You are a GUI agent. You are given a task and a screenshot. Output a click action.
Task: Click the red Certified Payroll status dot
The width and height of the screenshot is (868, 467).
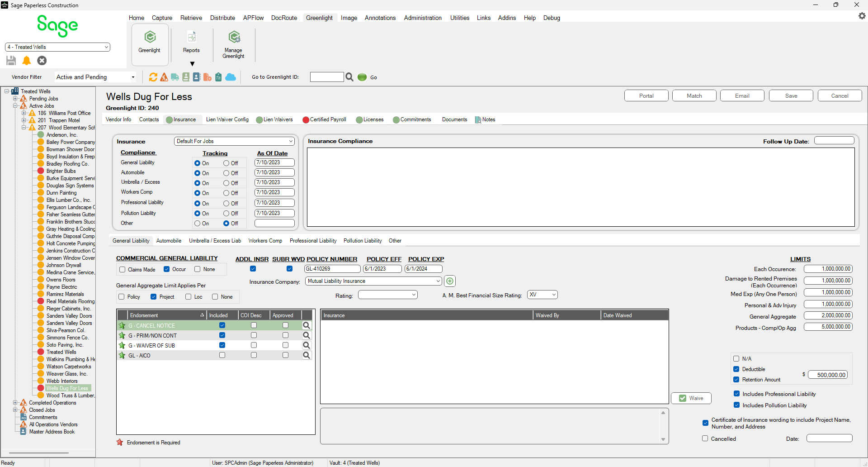[306, 120]
